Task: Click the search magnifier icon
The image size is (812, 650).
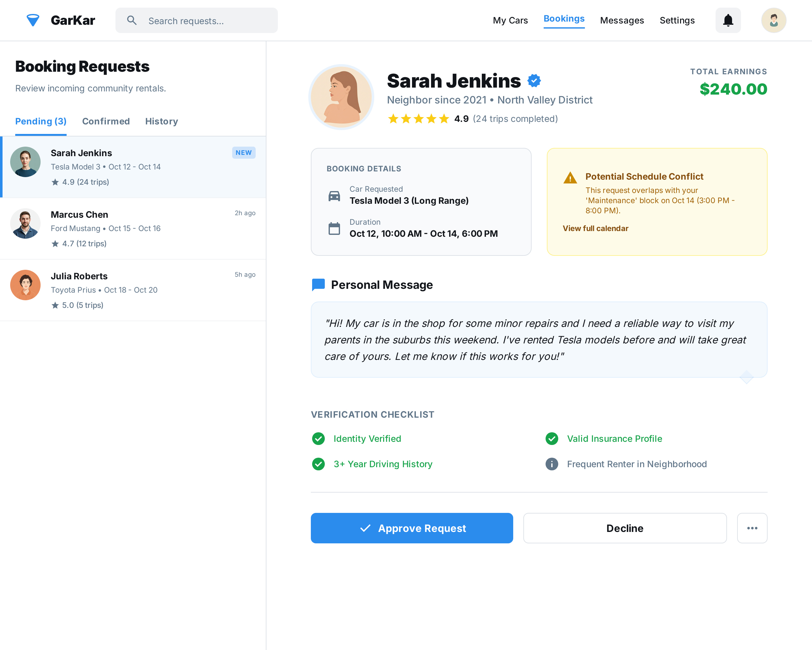Action: point(132,20)
